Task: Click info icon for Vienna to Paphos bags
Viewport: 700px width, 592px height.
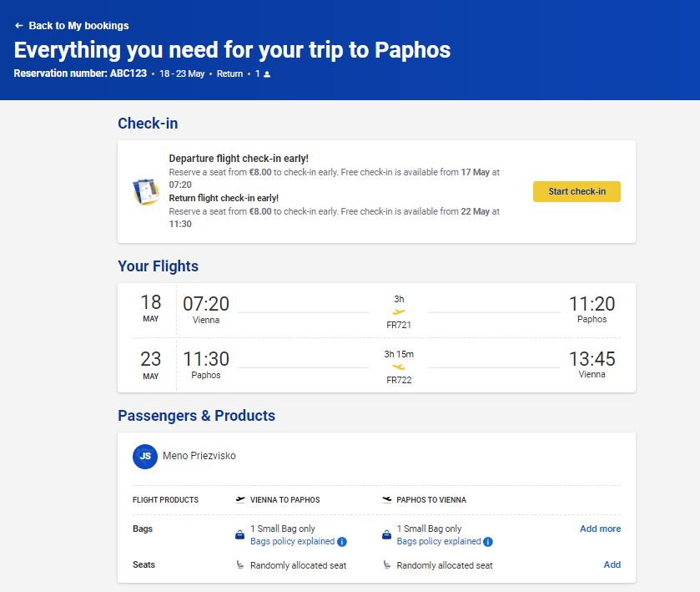Action: 342,542
